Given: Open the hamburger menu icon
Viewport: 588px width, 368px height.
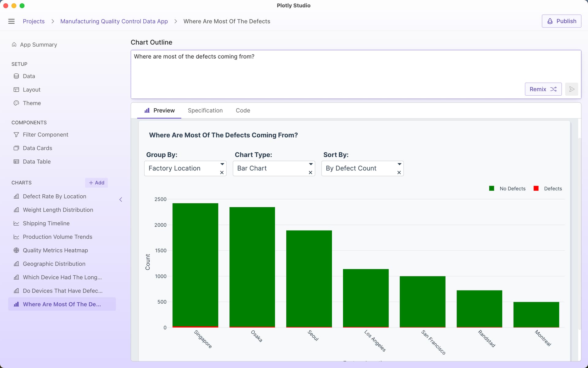Looking at the screenshot, I should click(11, 21).
